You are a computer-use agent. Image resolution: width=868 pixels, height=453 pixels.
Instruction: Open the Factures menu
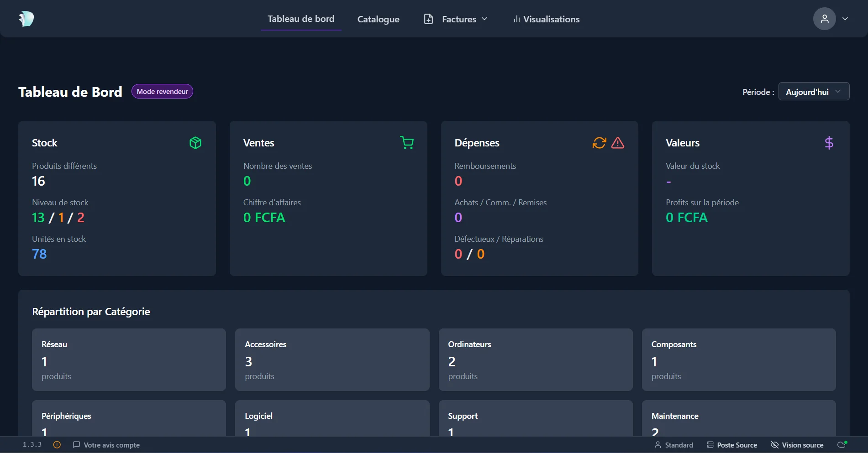coord(456,19)
